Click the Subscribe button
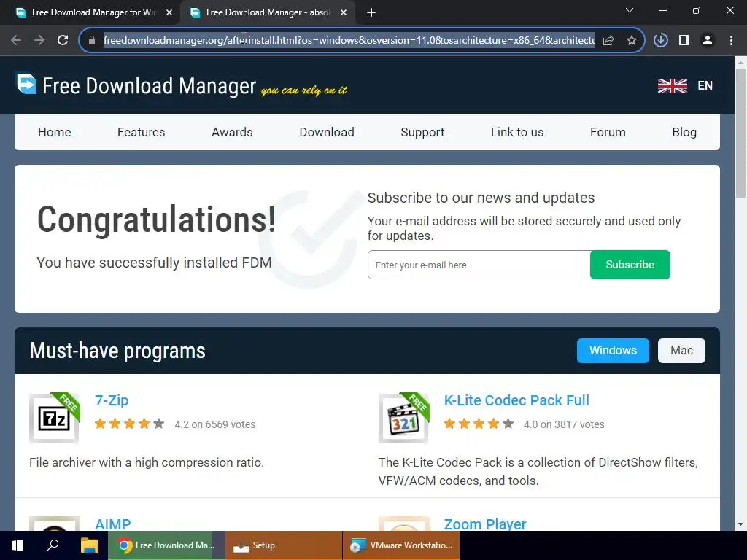This screenshot has width=747, height=560. pos(630,265)
